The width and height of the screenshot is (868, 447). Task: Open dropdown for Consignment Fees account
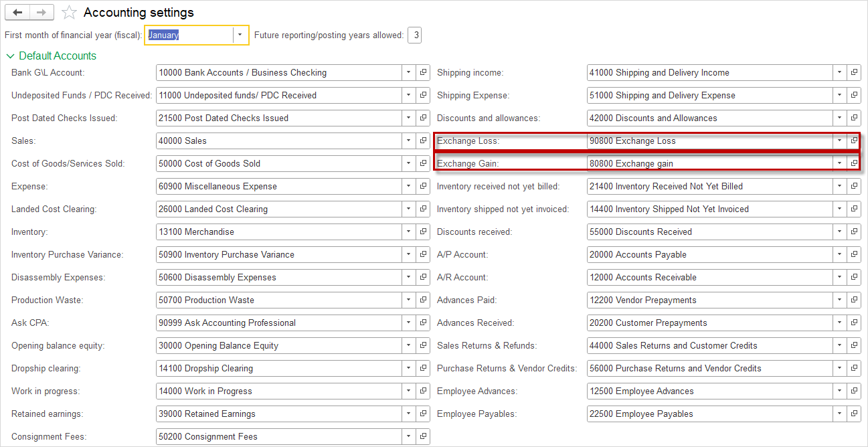coord(408,436)
